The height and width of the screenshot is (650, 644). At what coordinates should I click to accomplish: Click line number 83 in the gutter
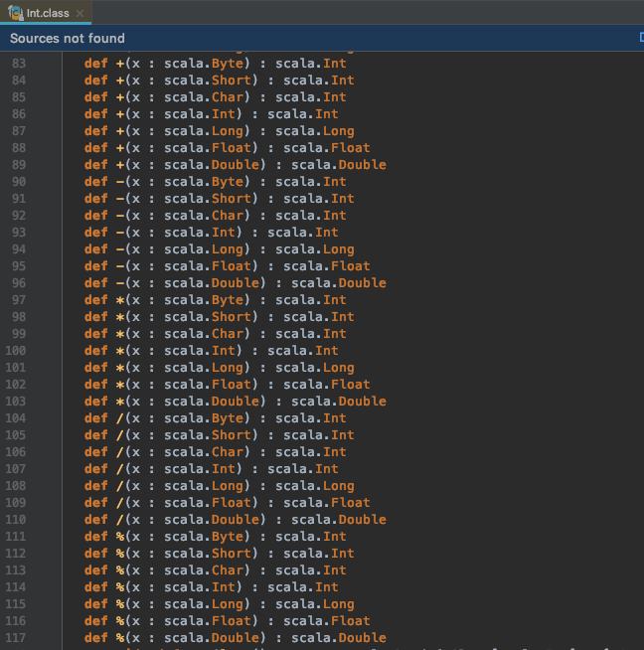pyautogui.click(x=19, y=64)
